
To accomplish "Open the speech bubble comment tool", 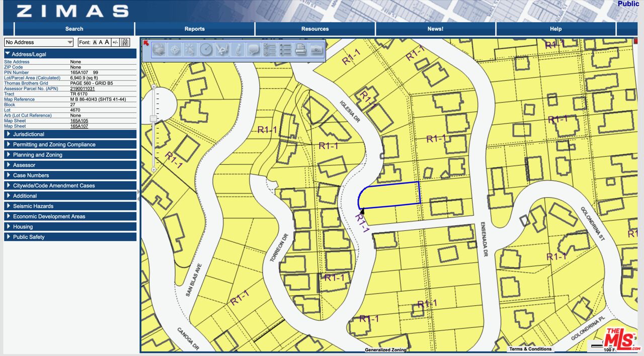I will [x=254, y=49].
